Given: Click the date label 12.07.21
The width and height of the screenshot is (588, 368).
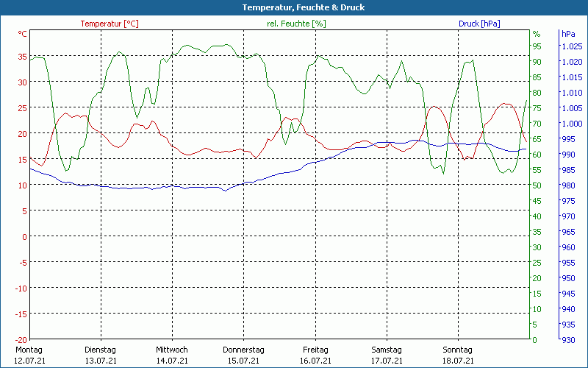Looking at the screenshot, I should pos(29,361).
